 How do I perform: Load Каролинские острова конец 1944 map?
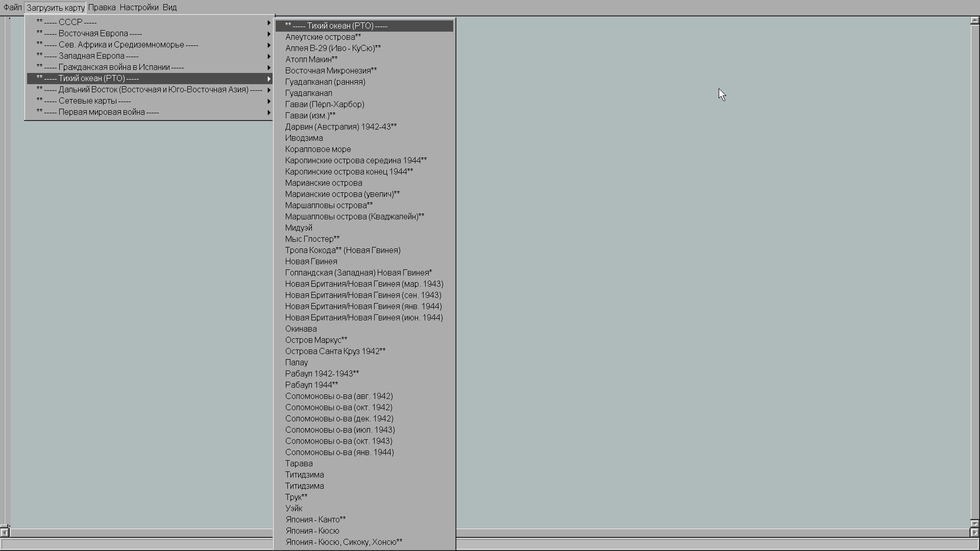click(364, 172)
